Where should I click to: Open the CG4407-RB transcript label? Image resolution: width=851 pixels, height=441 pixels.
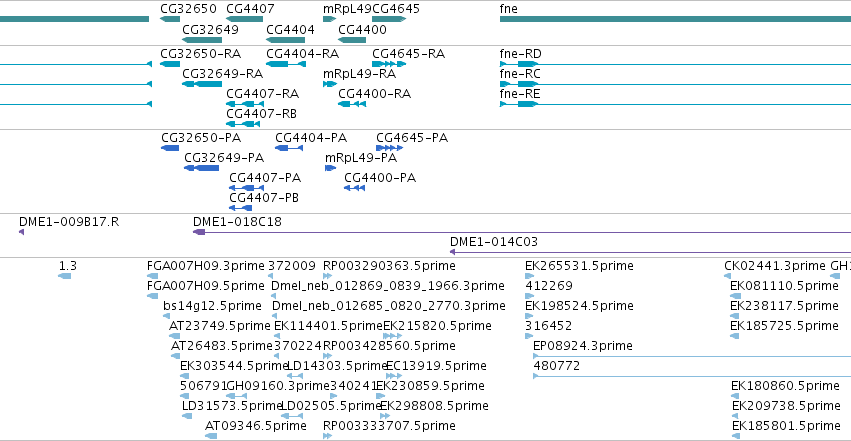coord(262,114)
